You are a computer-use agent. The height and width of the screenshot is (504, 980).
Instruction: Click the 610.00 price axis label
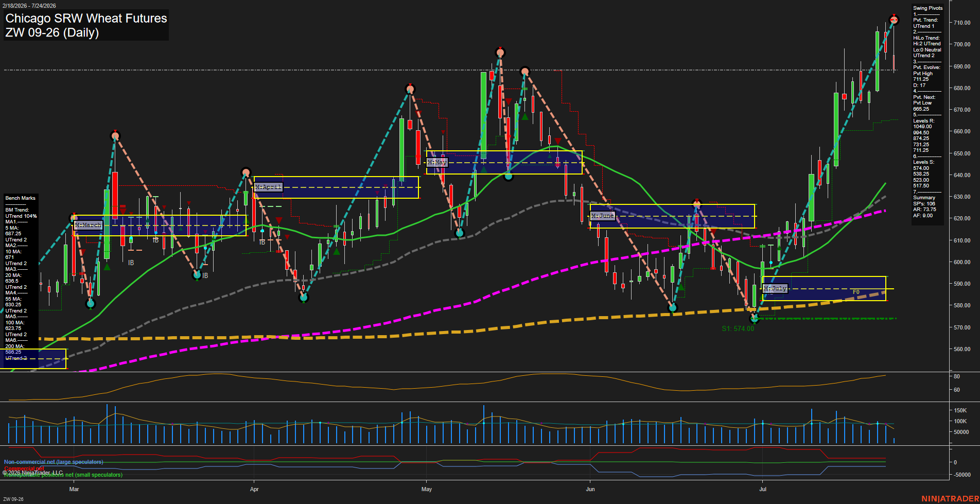click(962, 240)
